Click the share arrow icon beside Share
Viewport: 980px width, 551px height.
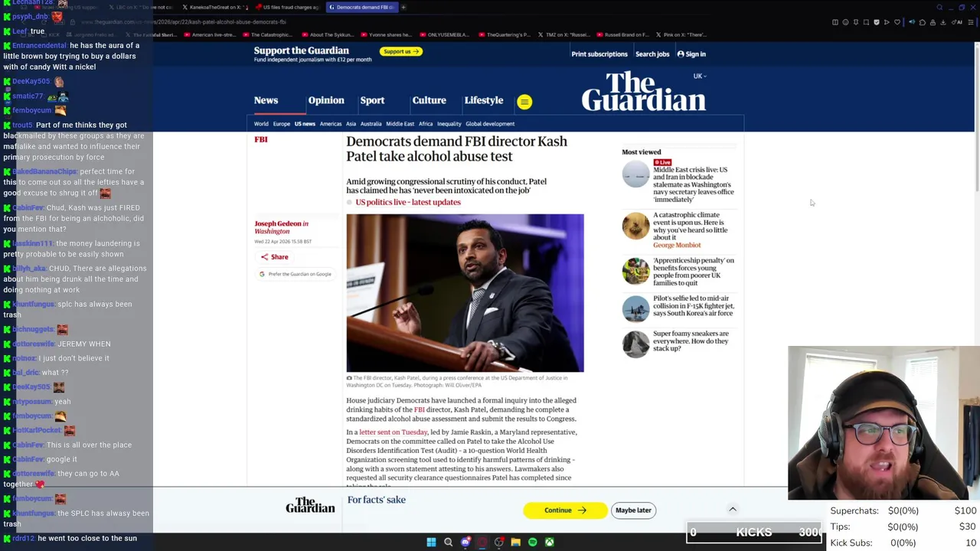[x=264, y=257]
